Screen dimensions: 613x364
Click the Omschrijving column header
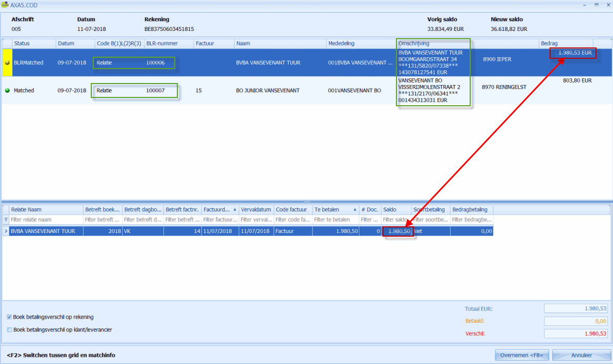coord(433,43)
